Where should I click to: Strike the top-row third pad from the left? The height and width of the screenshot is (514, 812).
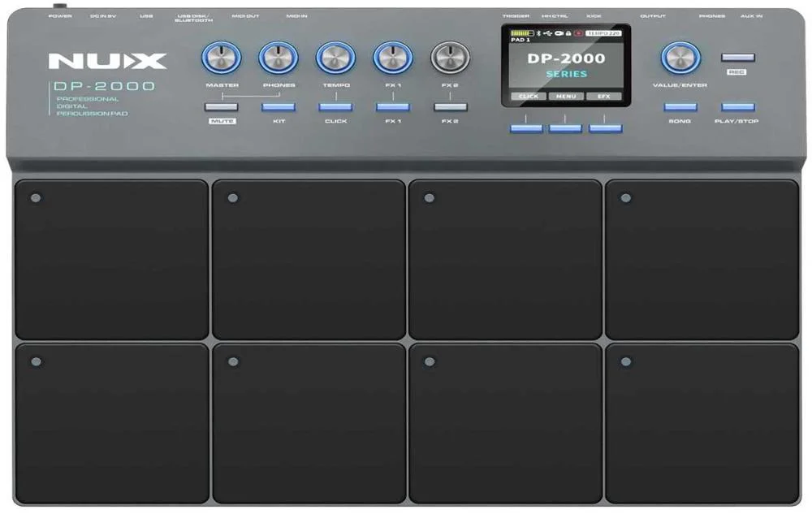coord(505,259)
